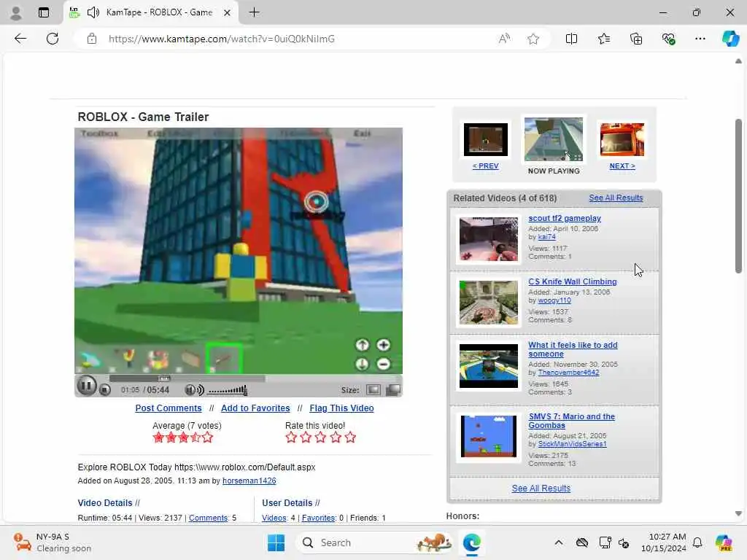Rate video three stars
Image resolution: width=747 pixels, height=560 pixels.
(321, 437)
